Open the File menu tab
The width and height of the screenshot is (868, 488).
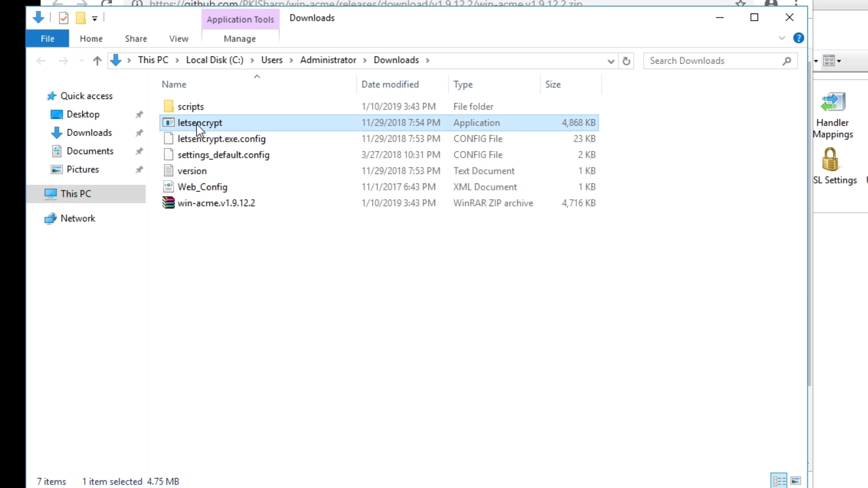[x=47, y=39]
